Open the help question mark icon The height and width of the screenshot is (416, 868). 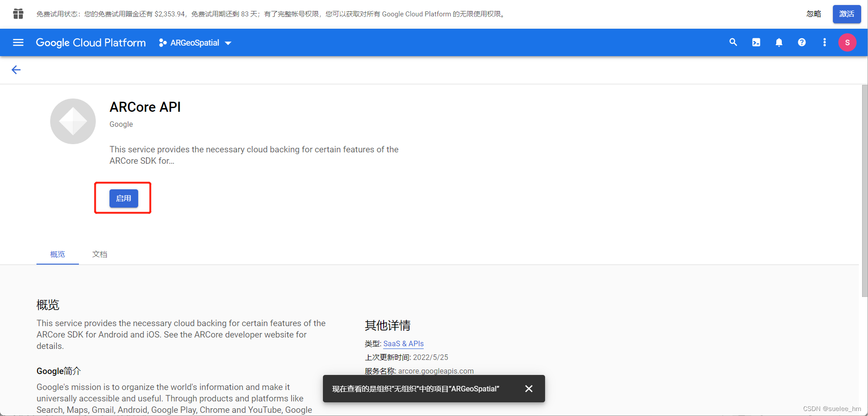(801, 42)
